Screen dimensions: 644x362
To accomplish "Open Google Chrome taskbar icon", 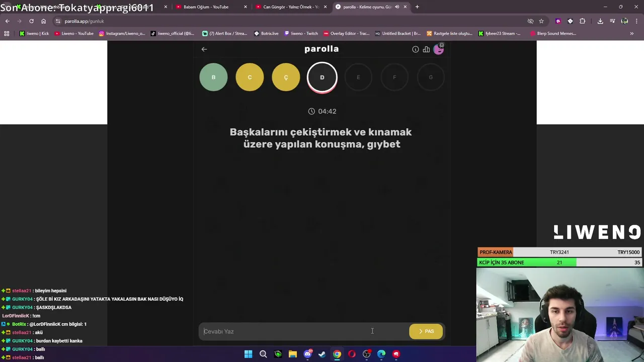I will [x=337, y=354].
